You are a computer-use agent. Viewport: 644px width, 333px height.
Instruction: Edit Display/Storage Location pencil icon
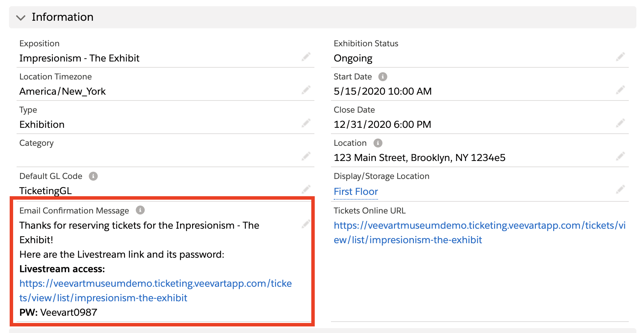[620, 189]
